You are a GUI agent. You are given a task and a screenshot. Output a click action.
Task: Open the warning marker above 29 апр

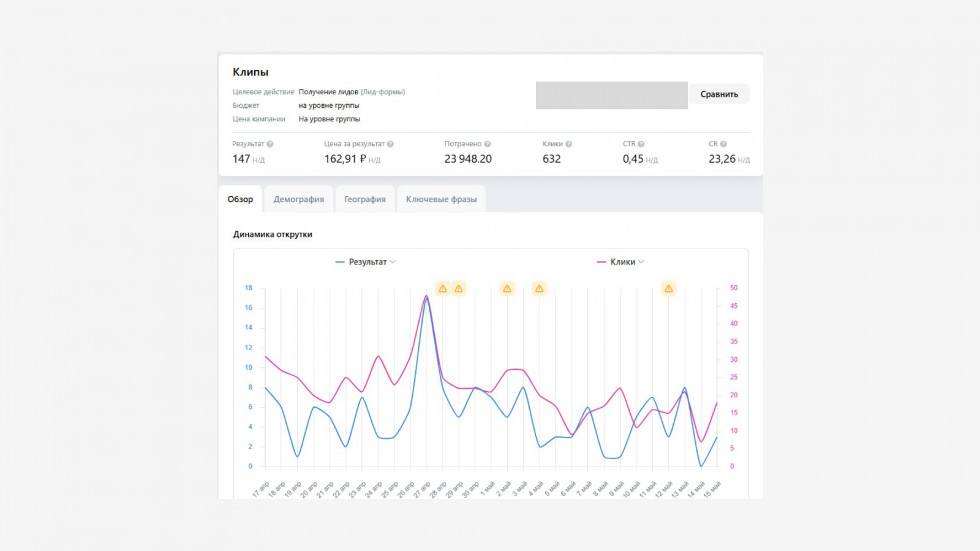(x=459, y=288)
